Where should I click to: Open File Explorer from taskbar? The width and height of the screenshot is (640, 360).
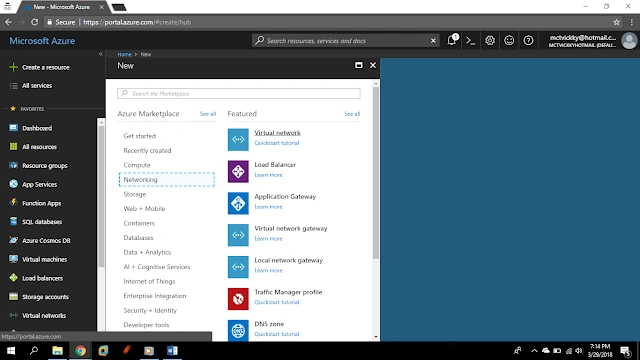[x=57, y=351]
